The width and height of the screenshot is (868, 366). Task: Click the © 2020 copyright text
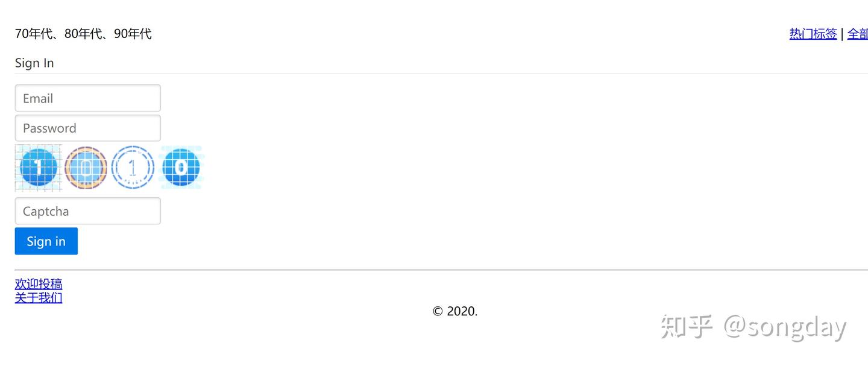(x=454, y=311)
